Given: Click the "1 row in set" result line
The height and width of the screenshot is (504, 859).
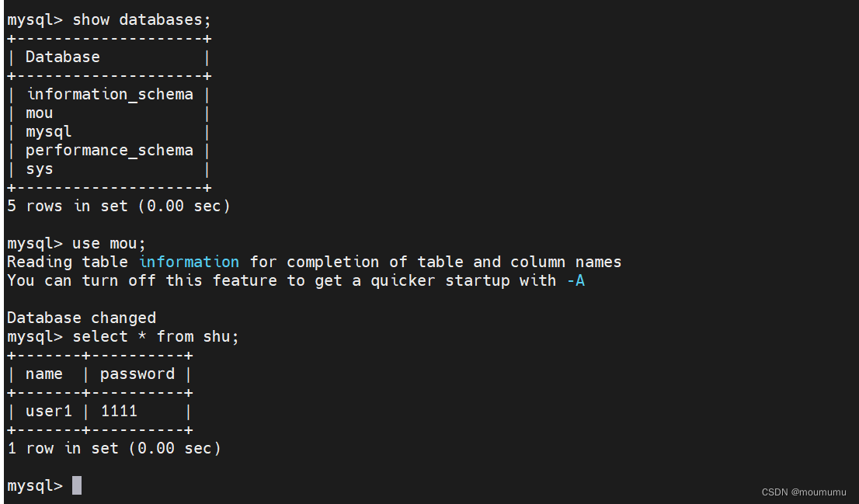Looking at the screenshot, I should 114,448.
